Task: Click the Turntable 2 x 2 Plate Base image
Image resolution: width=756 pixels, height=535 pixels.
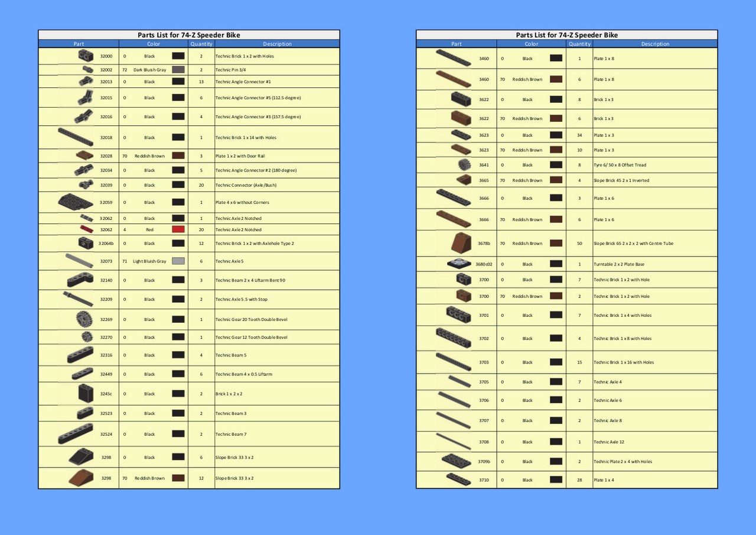Action: point(459,264)
